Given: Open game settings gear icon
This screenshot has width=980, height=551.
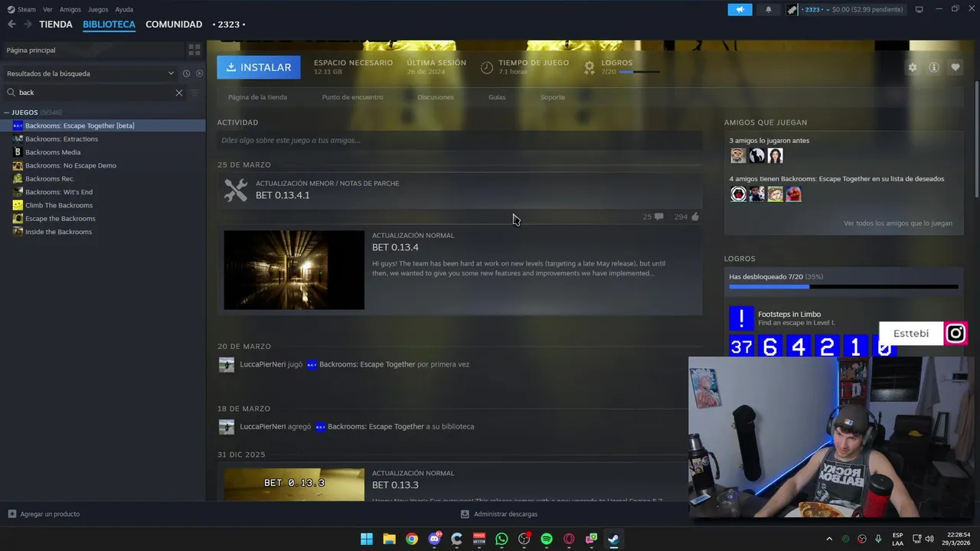Looking at the screenshot, I should tap(913, 67).
